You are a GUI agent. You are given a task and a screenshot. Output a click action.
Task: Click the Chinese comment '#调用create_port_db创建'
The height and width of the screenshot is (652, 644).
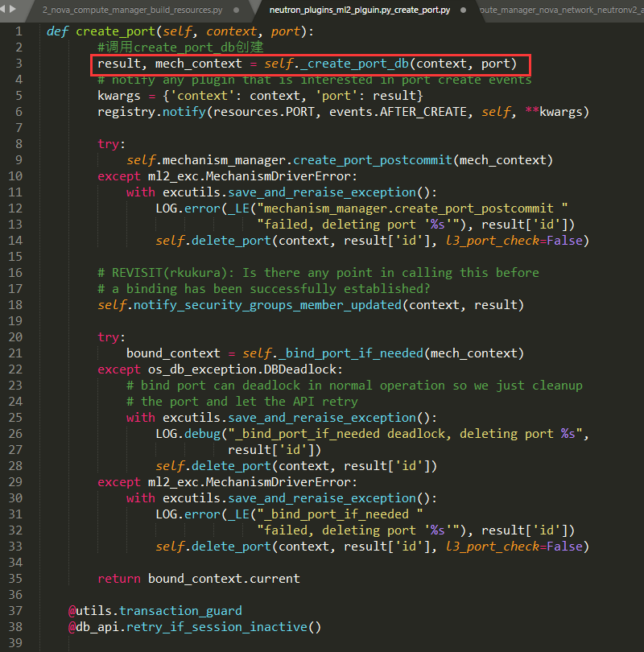180,47
